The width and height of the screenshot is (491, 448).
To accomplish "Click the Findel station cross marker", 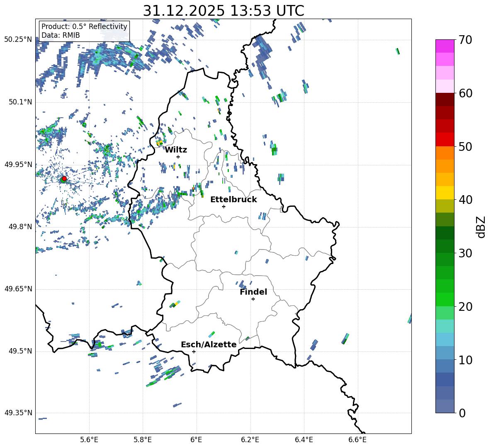I will click(253, 299).
